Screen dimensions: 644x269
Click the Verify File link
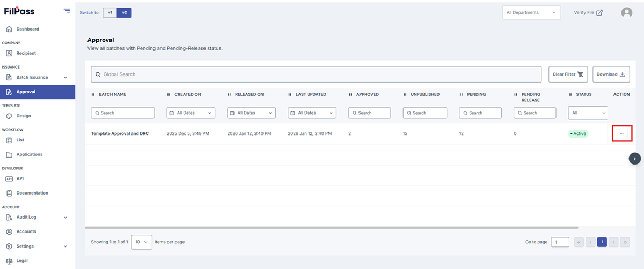588,12
